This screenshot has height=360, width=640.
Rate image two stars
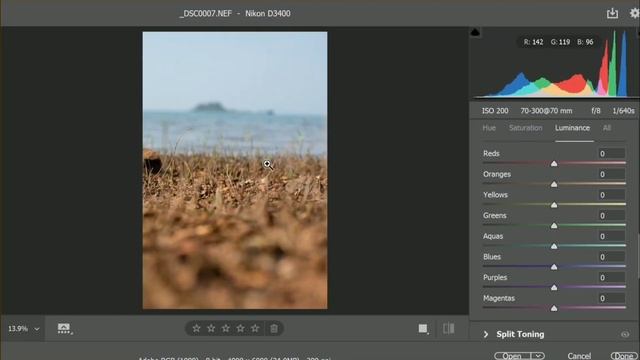(211, 328)
